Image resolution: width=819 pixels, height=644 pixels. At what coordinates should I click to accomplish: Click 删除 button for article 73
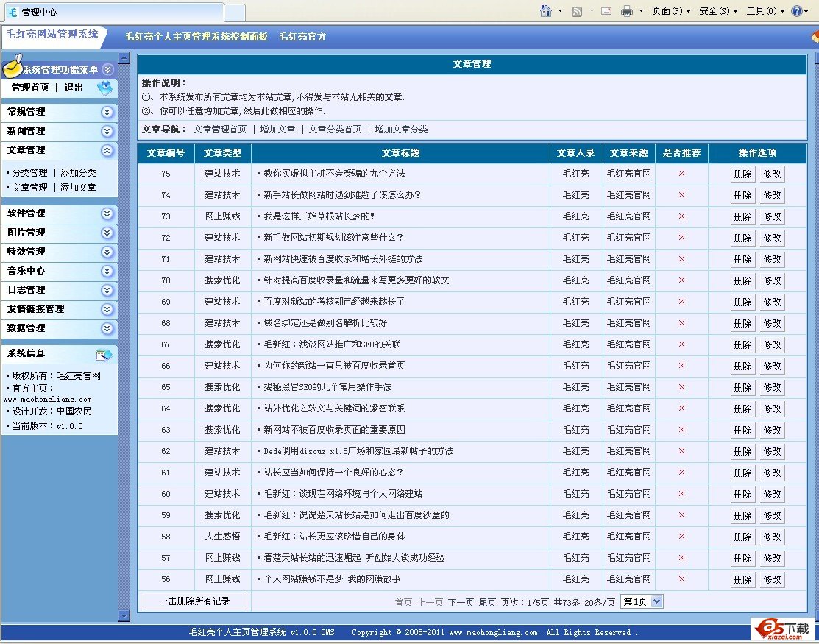742,216
